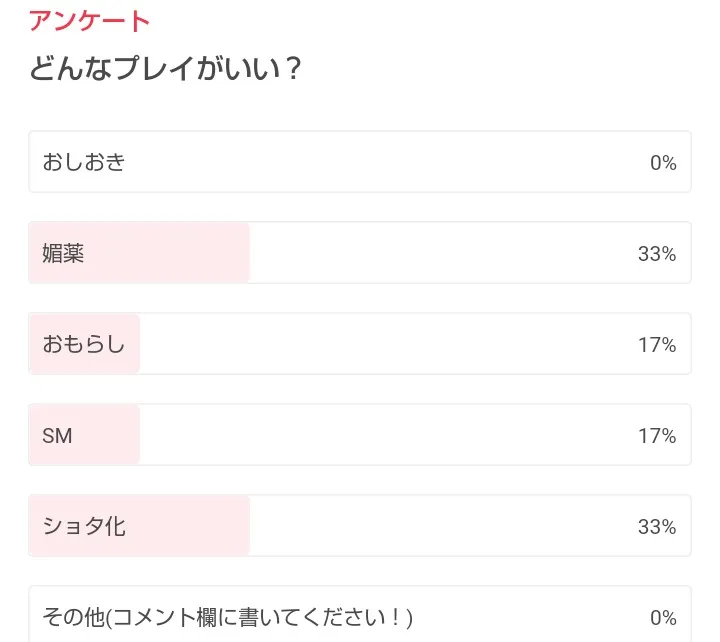The height and width of the screenshot is (642, 720).
Task: Click the どんなプレイがいい？ question title
Action: click(166, 71)
